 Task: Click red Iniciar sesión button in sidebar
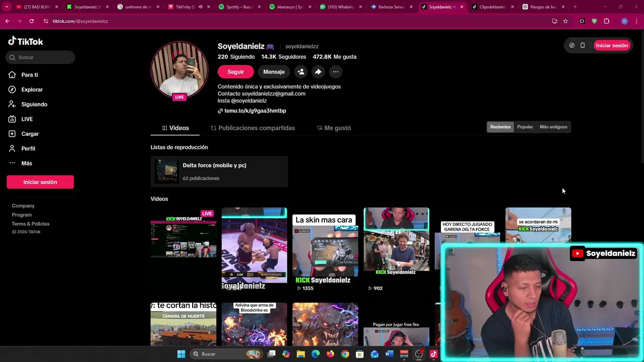40,182
